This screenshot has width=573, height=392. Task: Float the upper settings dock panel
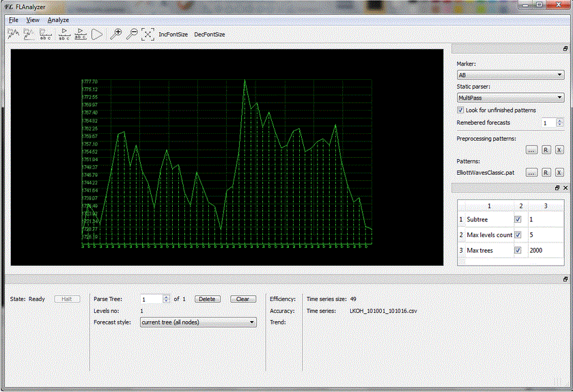click(565, 48)
